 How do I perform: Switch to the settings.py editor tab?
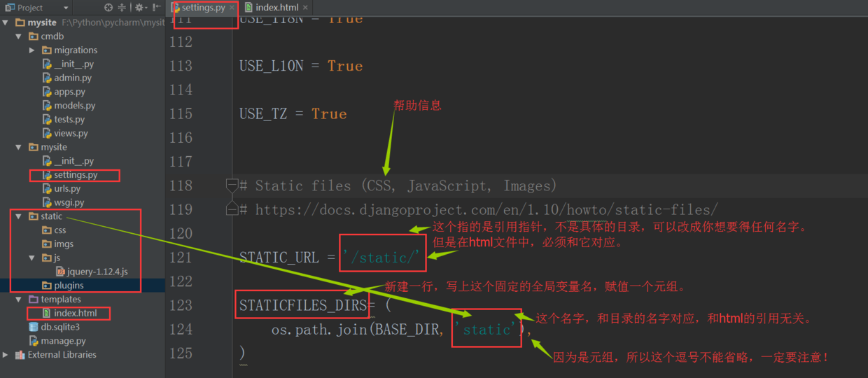pyautogui.click(x=202, y=8)
